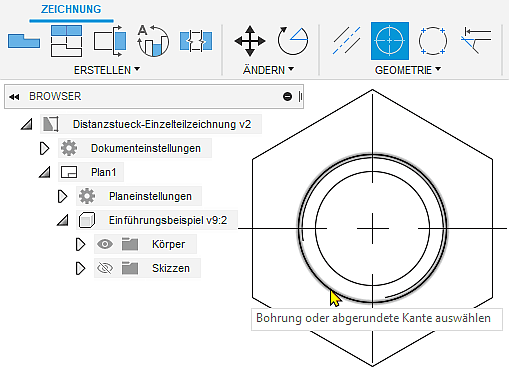Switch to the ZEICHNUNG tab

click(x=71, y=9)
